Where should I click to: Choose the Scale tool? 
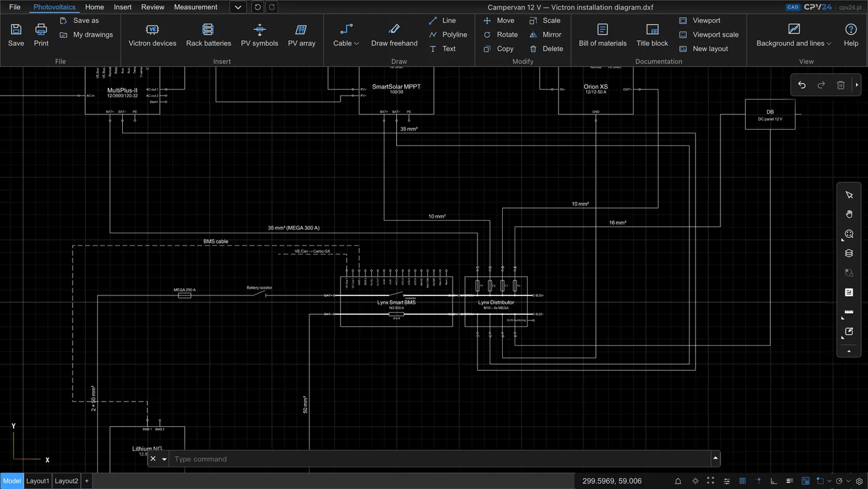coord(545,20)
